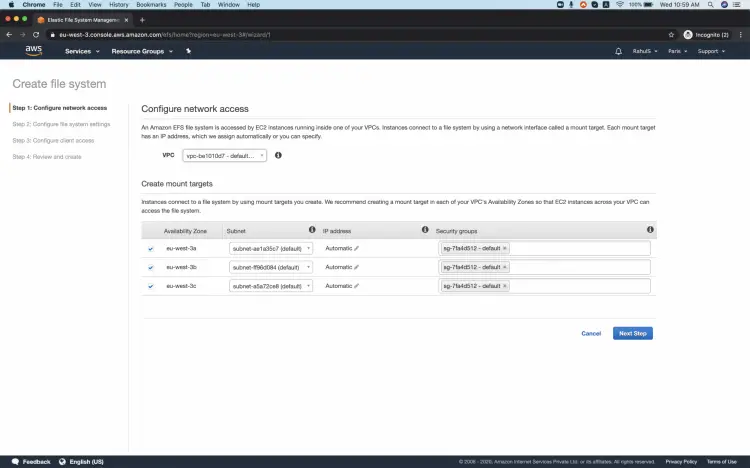The image size is (750, 468).
Task: Change language via English (US) link
Action: [x=86, y=462]
